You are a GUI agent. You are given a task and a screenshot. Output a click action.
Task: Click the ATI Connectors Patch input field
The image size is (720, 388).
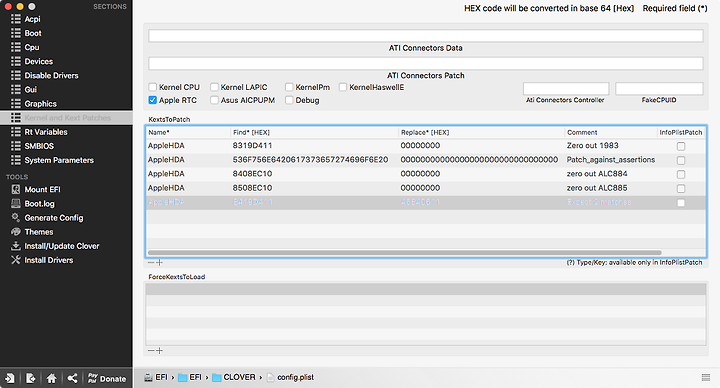pyautogui.click(x=426, y=63)
